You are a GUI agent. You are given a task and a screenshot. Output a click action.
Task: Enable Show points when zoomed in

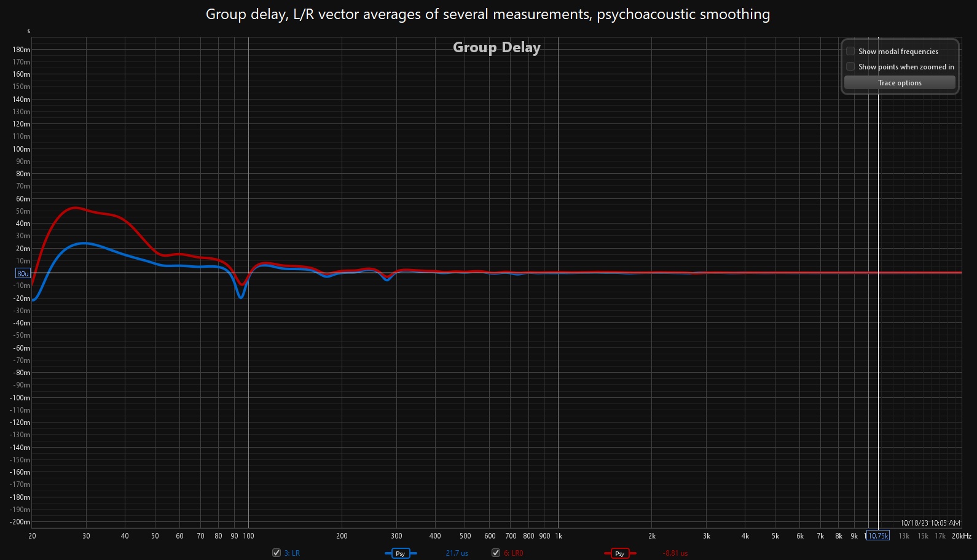tap(850, 66)
